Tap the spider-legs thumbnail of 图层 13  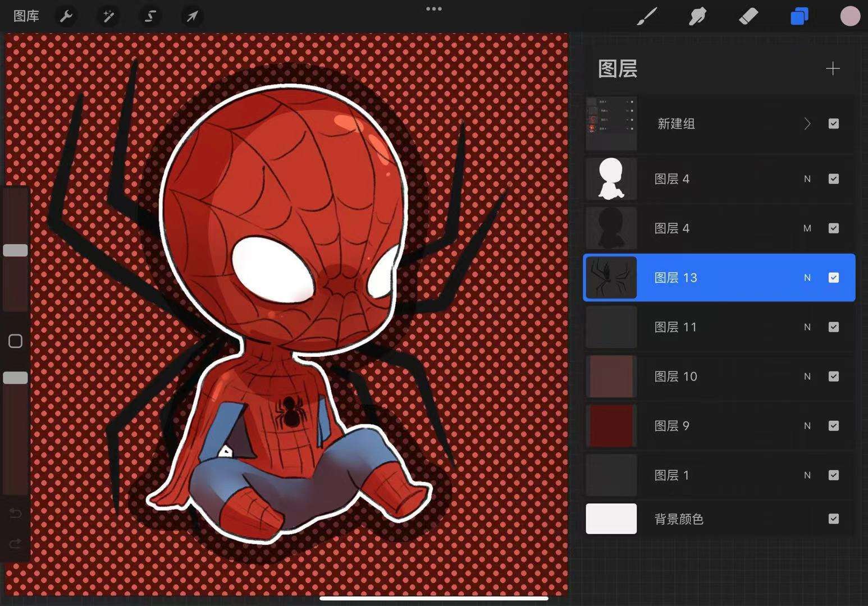[611, 278]
